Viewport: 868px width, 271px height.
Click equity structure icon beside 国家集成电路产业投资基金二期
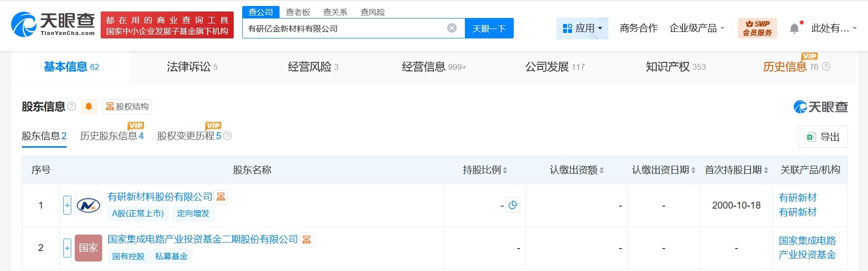(x=306, y=240)
